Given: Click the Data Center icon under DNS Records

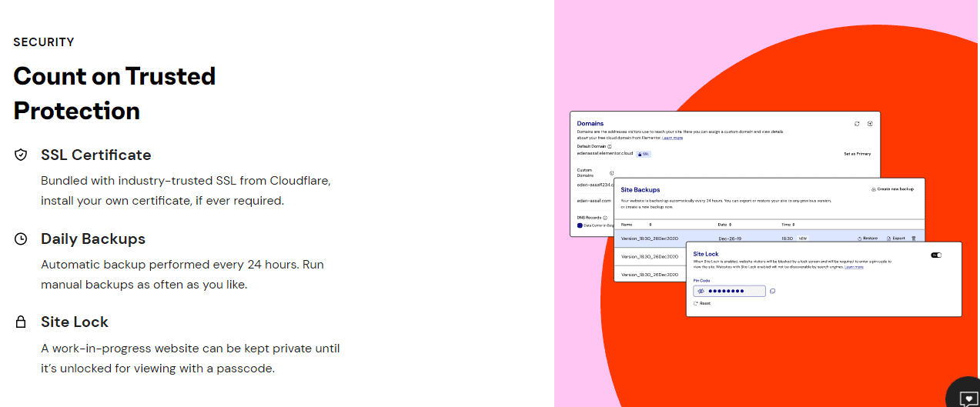Looking at the screenshot, I should tap(580, 225).
